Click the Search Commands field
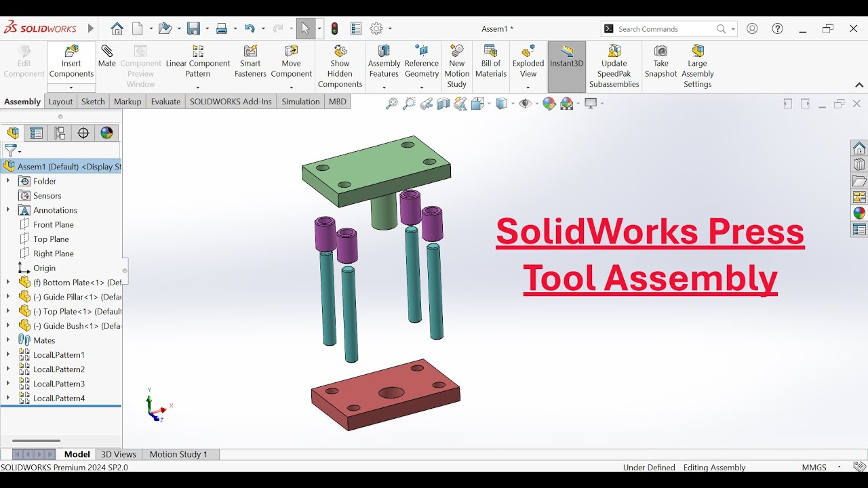 tap(669, 28)
